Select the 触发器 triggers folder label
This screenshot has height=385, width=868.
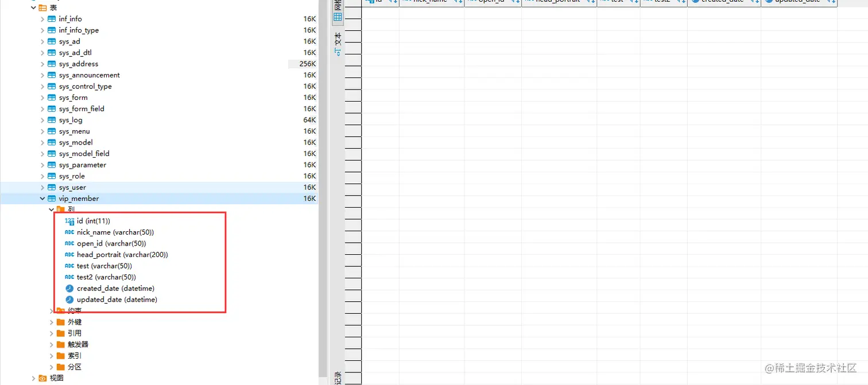(78, 344)
